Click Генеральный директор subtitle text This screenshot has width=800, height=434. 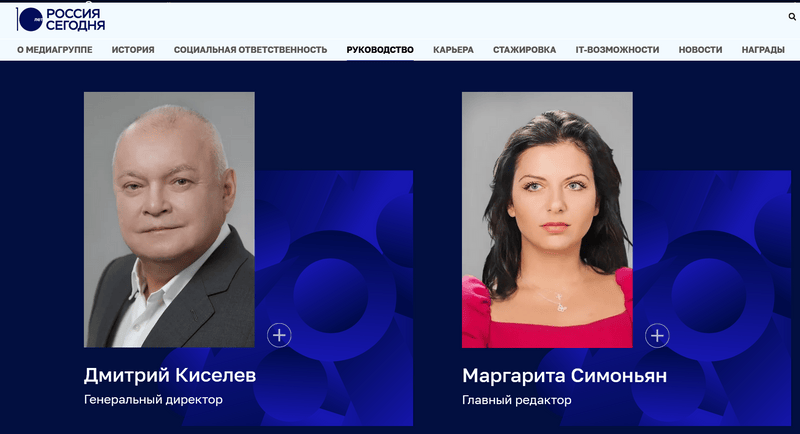point(153,399)
